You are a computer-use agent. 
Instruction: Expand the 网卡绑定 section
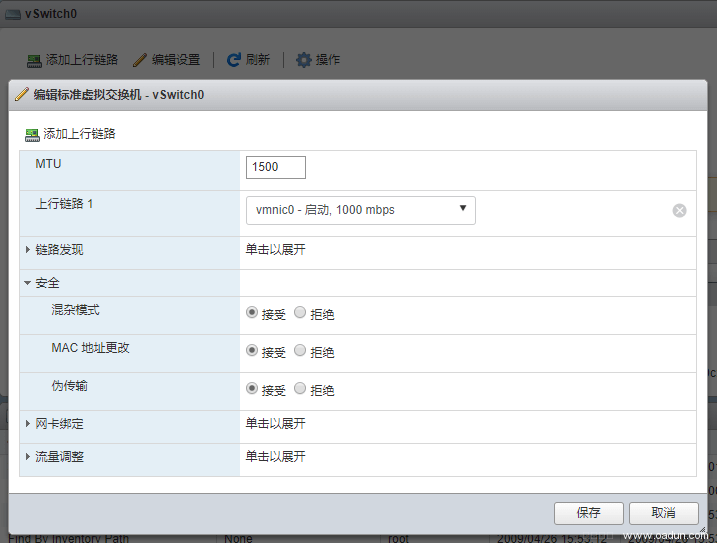28,424
